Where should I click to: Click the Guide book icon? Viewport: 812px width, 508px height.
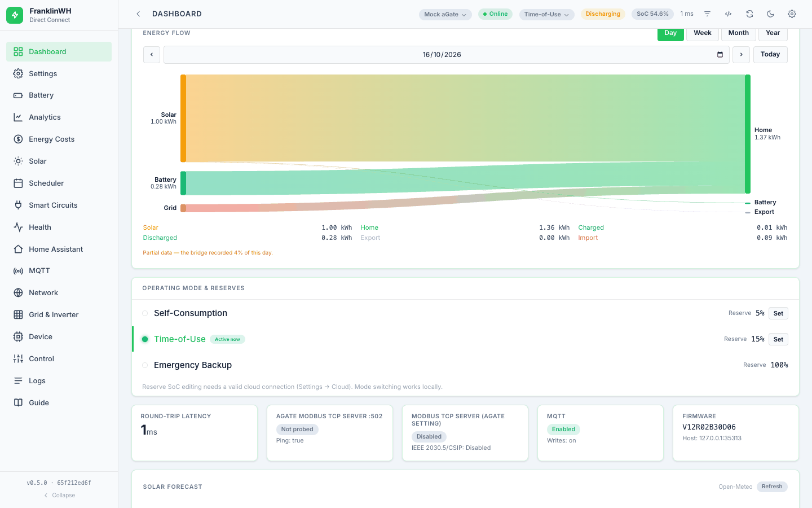[x=18, y=403]
